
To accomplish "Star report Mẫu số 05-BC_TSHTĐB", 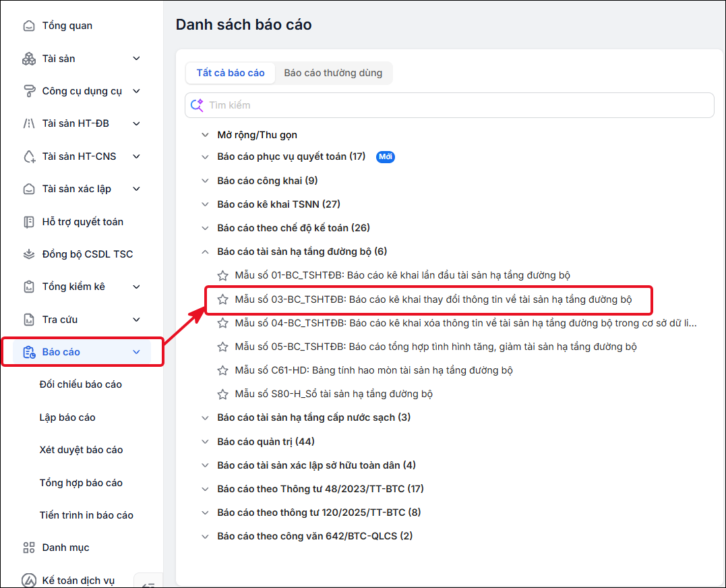I will 222,347.
